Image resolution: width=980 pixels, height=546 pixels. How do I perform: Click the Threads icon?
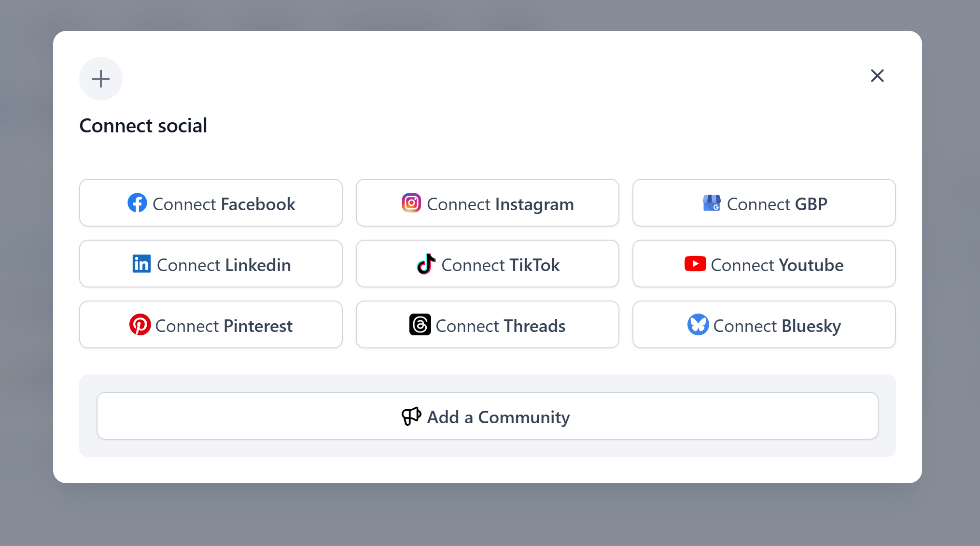(x=420, y=325)
